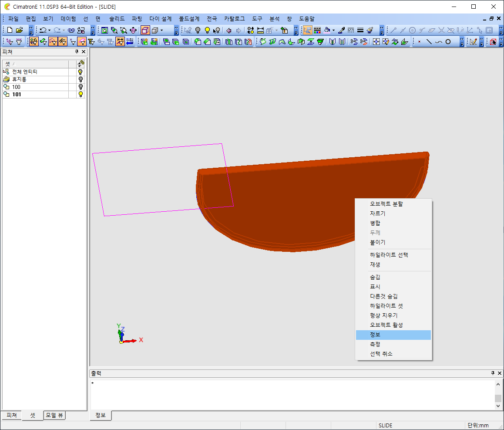Choose 오브젝트 분할 from the context menu
This screenshot has height=430, width=504.
(393, 204)
